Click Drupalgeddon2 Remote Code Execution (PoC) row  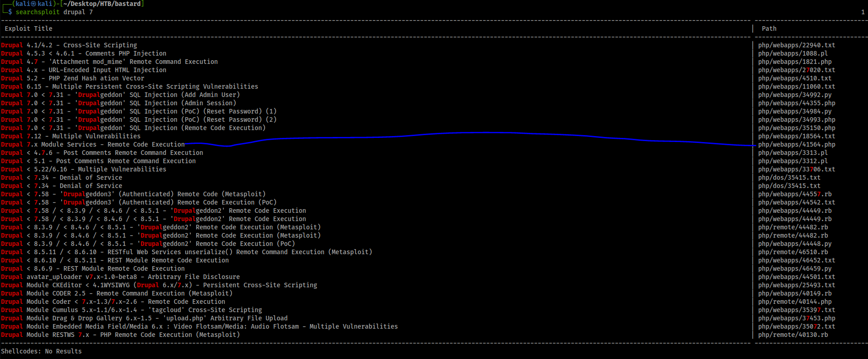click(148, 244)
